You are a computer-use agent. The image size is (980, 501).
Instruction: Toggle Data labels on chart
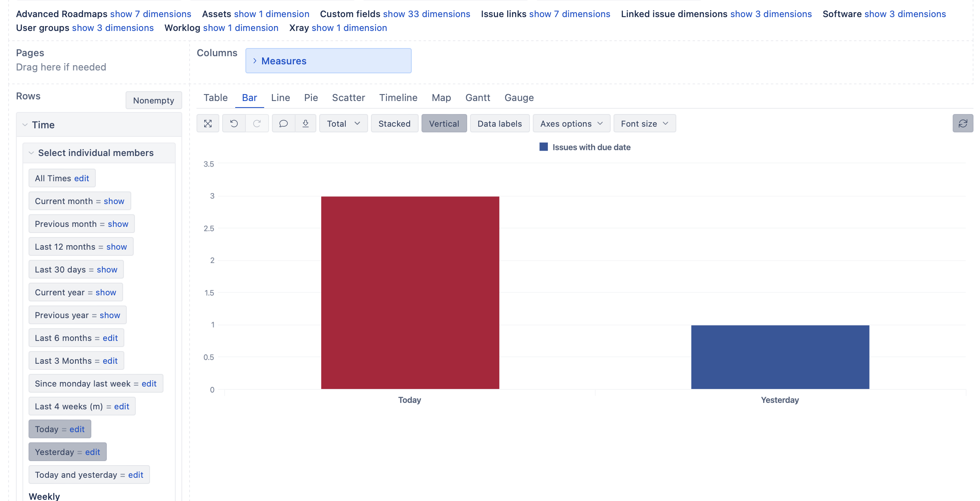[499, 123]
